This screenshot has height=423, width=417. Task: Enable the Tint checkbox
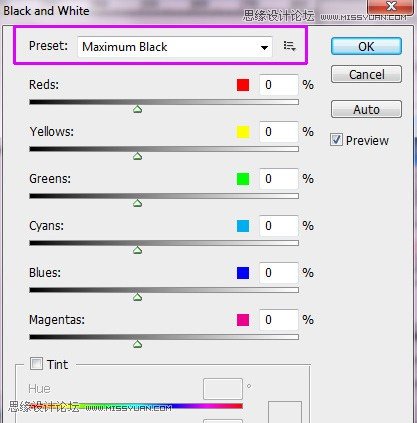point(36,364)
